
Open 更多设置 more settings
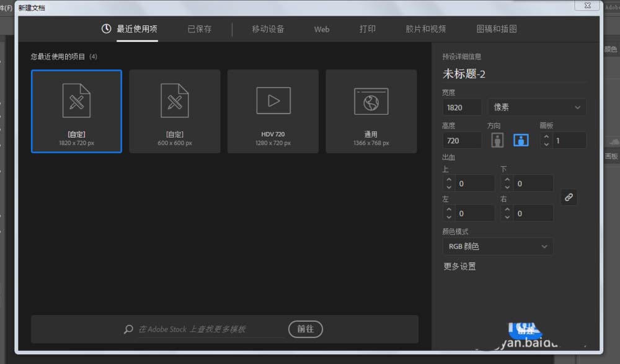click(459, 266)
